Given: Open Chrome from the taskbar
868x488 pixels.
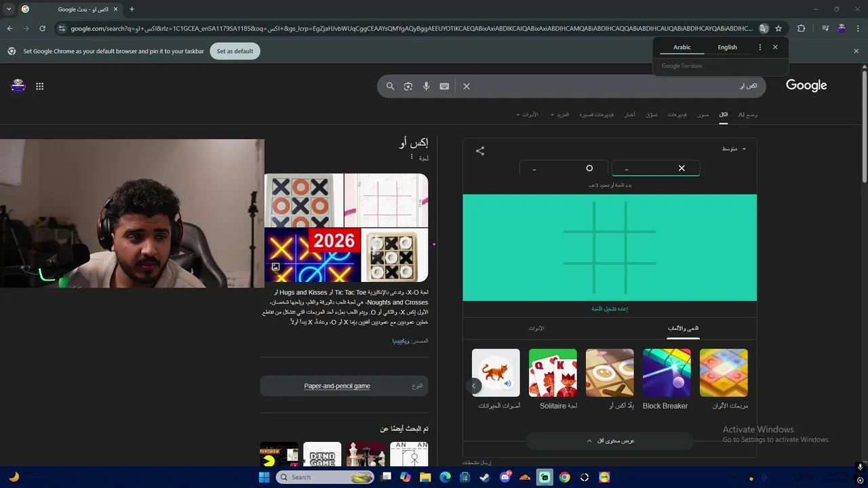Looking at the screenshot, I should [564, 477].
